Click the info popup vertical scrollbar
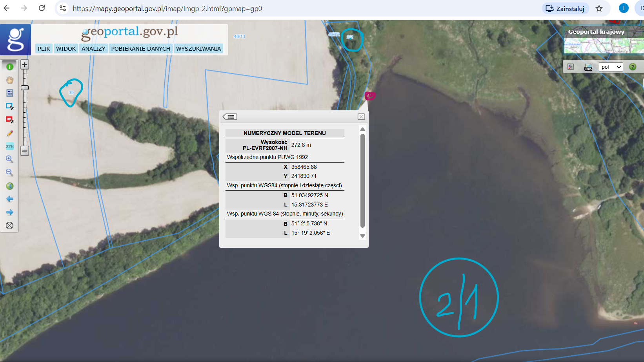This screenshot has width=644, height=362. pos(362,181)
